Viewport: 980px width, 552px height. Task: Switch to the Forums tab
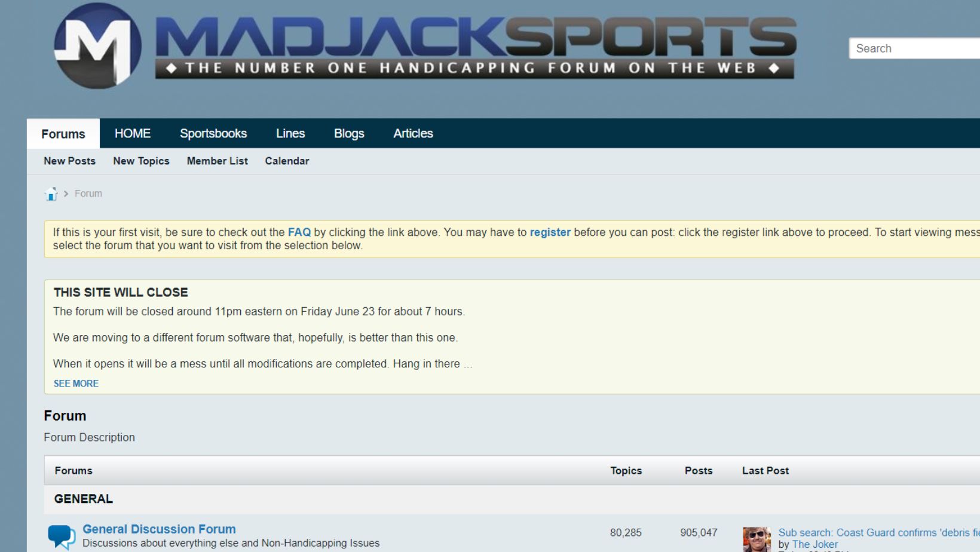tap(63, 134)
